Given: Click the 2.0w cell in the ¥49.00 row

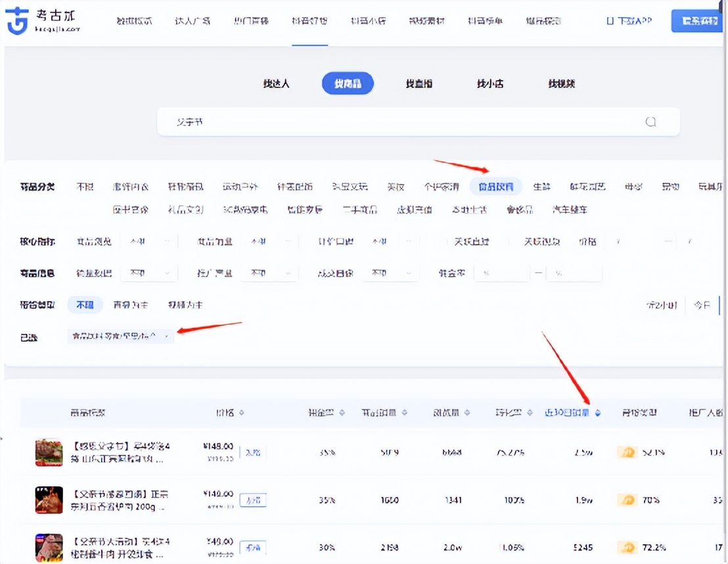Looking at the screenshot, I should [x=452, y=548].
